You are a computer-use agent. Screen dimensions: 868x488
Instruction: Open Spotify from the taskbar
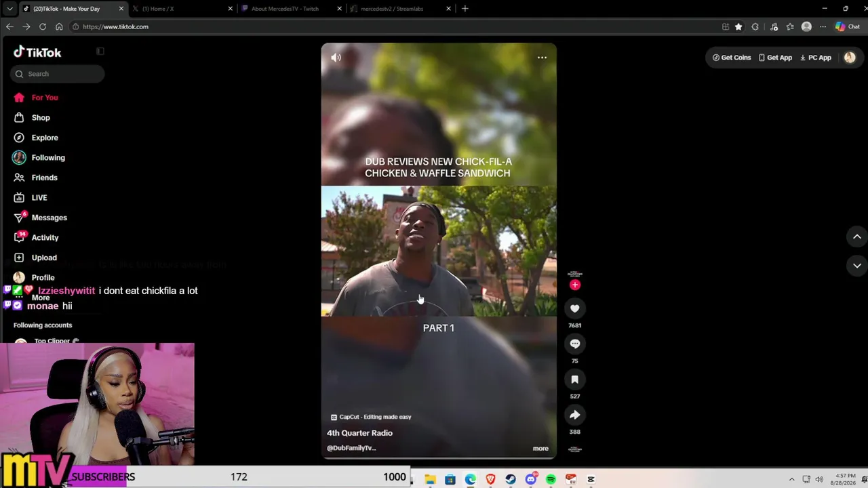[551, 480]
